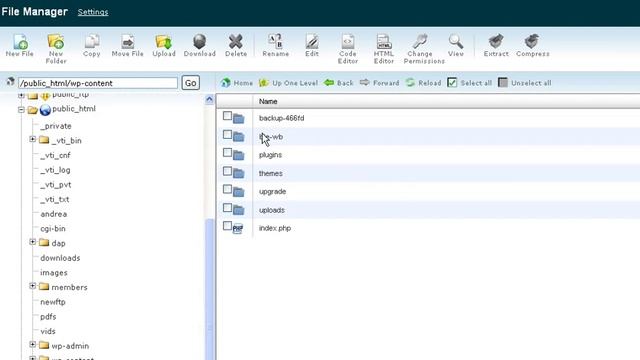This screenshot has width=640, height=360.
Task: Tick the plugins row checkbox
Action: [227, 153]
